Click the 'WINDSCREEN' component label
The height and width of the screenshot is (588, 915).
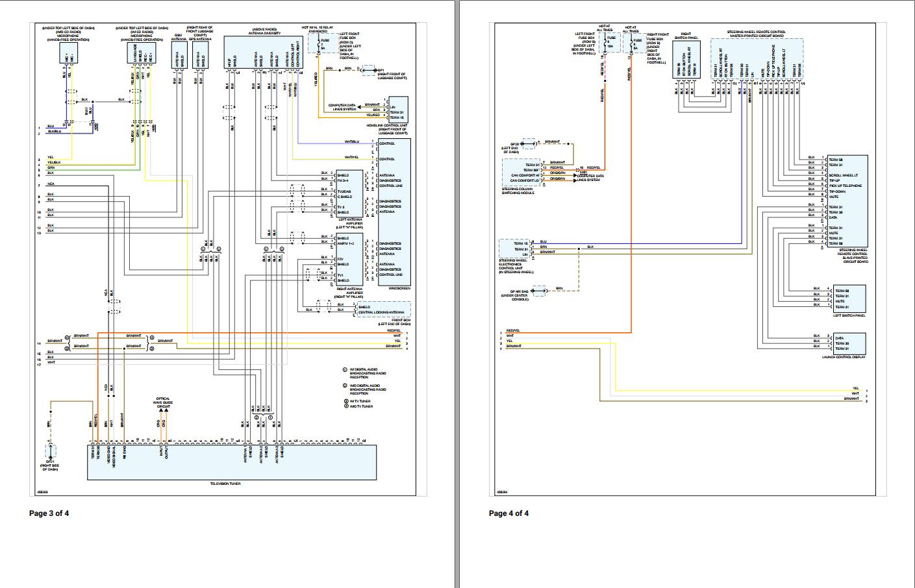point(399,288)
